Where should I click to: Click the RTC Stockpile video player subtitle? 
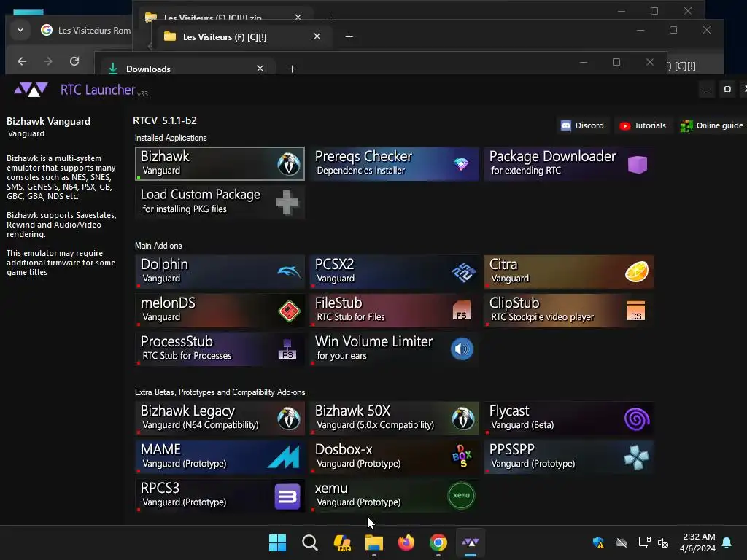[543, 317]
